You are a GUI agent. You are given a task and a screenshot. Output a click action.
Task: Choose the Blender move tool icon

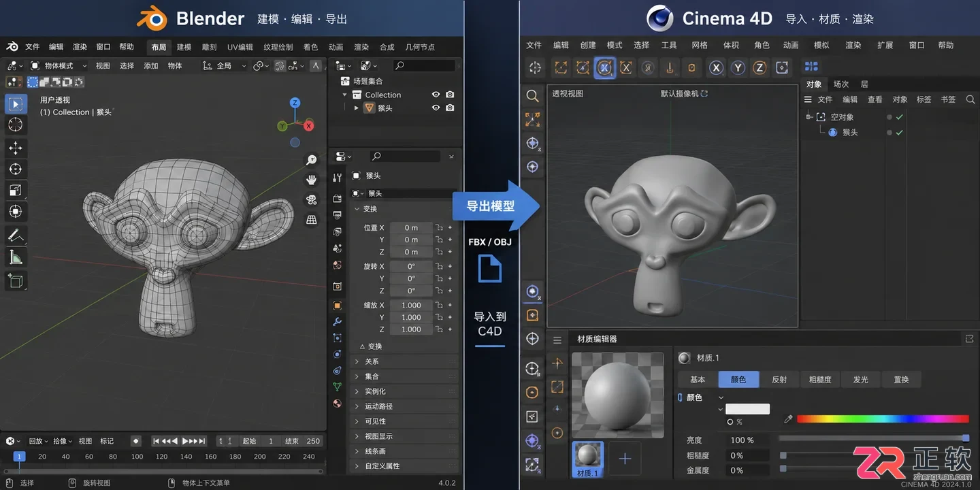(x=16, y=148)
